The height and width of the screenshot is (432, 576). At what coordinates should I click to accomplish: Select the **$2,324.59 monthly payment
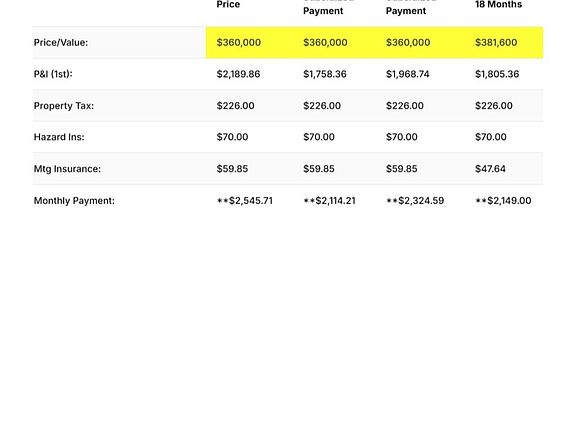click(415, 201)
